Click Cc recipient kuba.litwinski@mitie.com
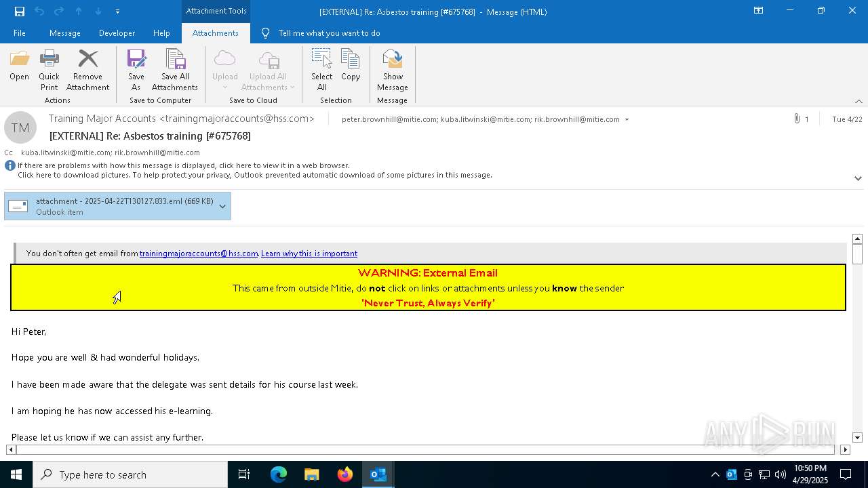The image size is (868, 488). coord(66,152)
